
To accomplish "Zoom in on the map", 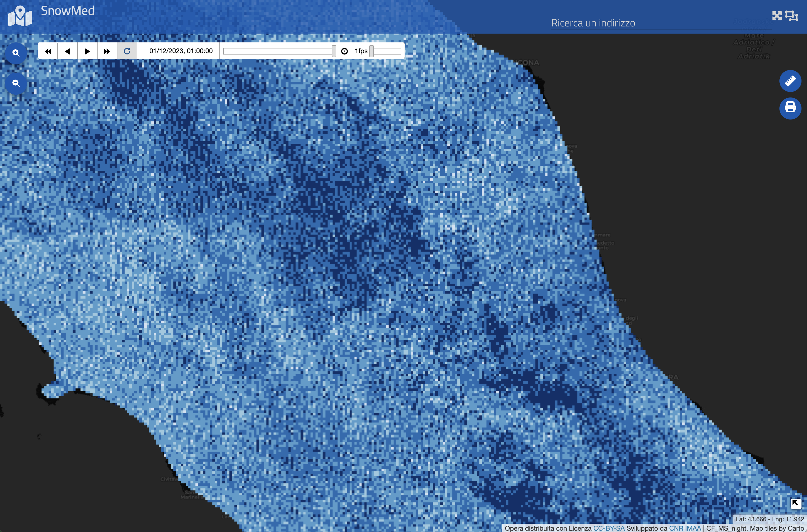I will (x=16, y=53).
